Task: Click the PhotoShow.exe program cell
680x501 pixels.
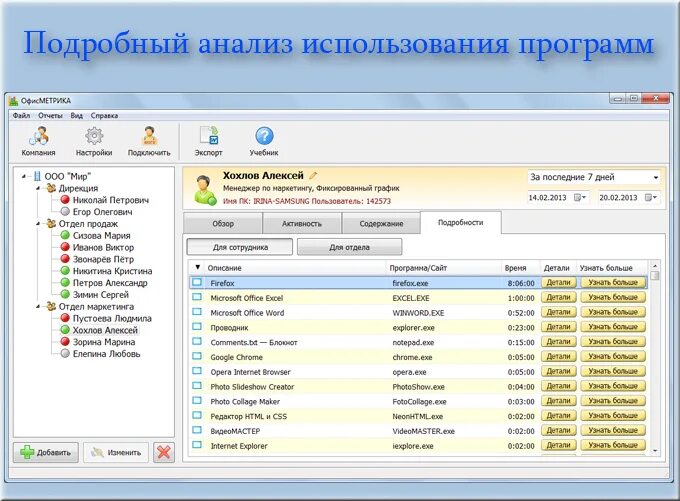Action: tap(418, 387)
